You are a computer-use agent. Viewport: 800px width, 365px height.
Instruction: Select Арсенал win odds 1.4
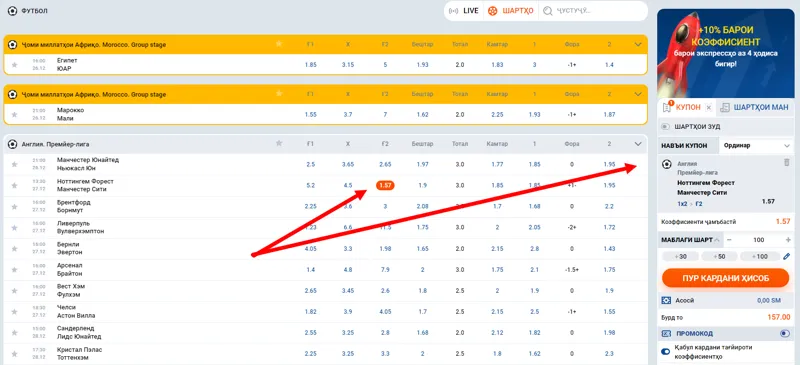coord(310,270)
